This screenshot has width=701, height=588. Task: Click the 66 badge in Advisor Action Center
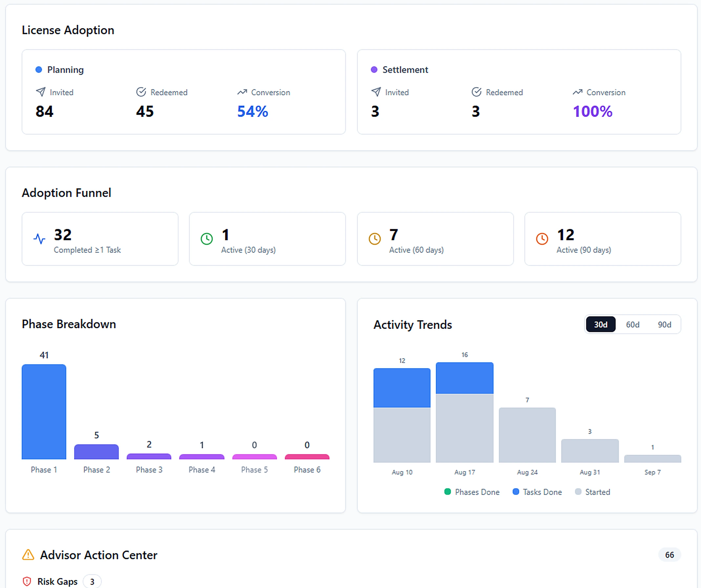[669, 555]
